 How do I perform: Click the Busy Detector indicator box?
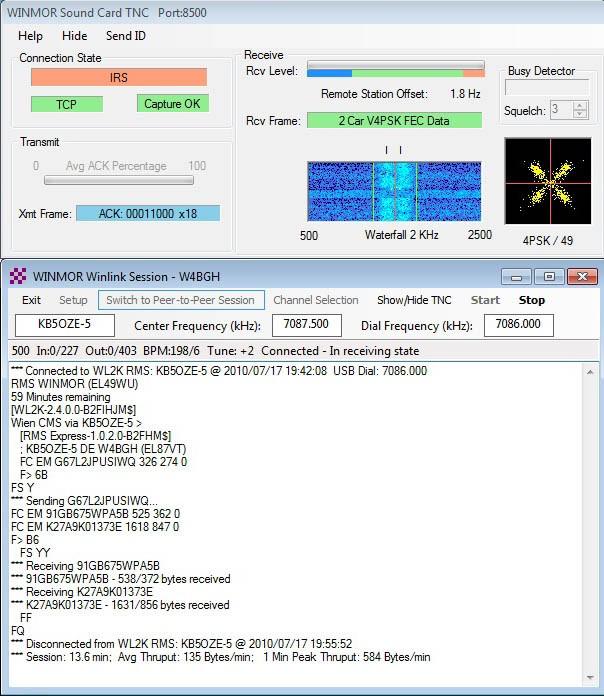[547, 87]
